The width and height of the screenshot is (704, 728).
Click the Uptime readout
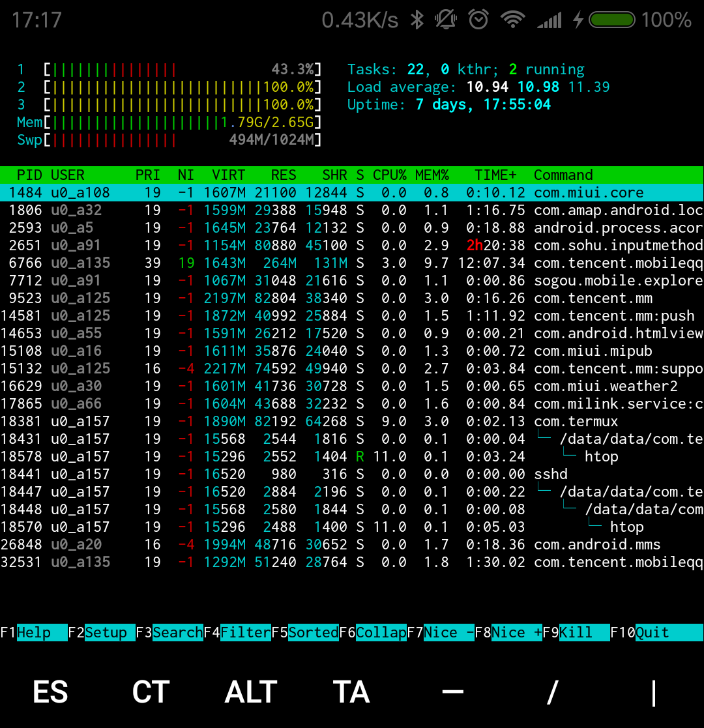(449, 105)
